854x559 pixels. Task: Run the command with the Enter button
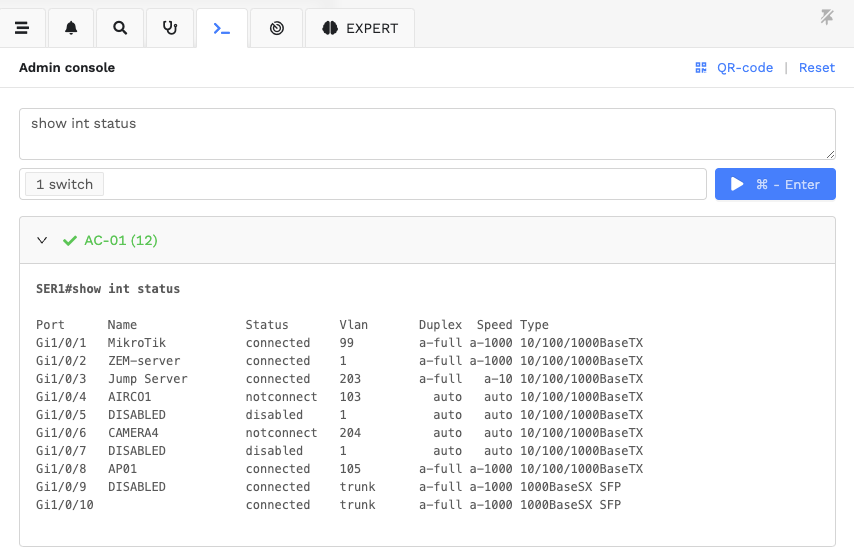775,184
